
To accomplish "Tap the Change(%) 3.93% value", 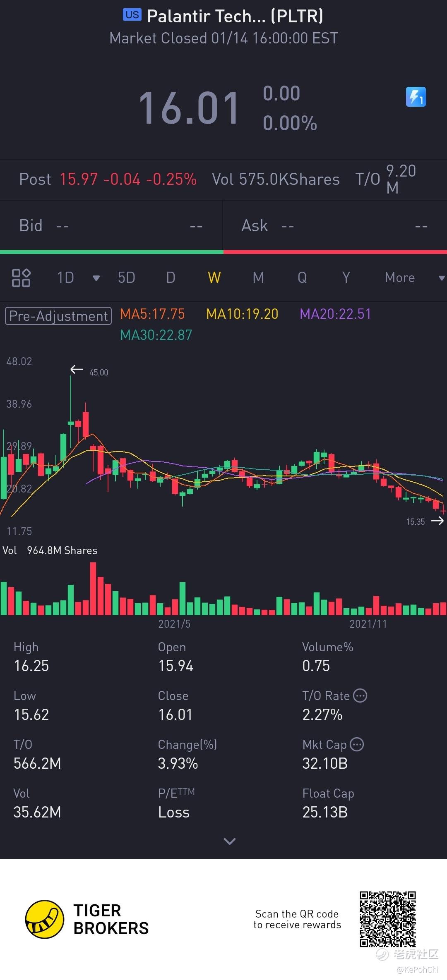I will [178, 764].
